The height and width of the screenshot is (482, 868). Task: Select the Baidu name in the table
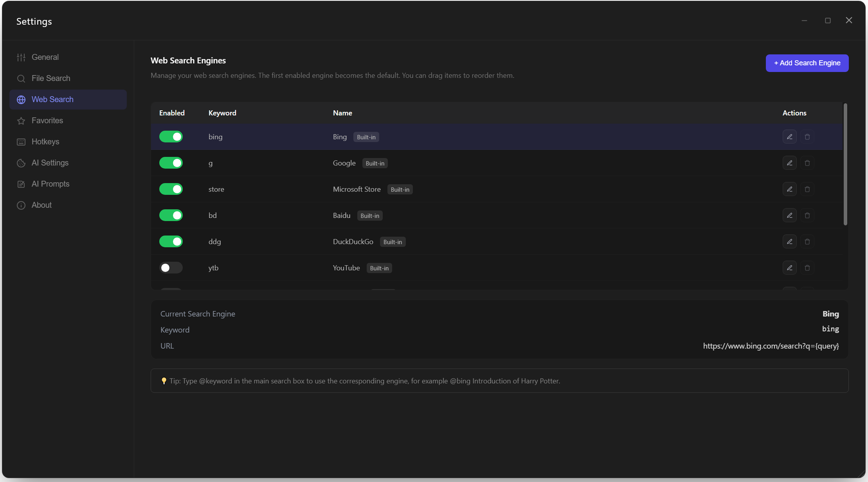click(x=342, y=216)
